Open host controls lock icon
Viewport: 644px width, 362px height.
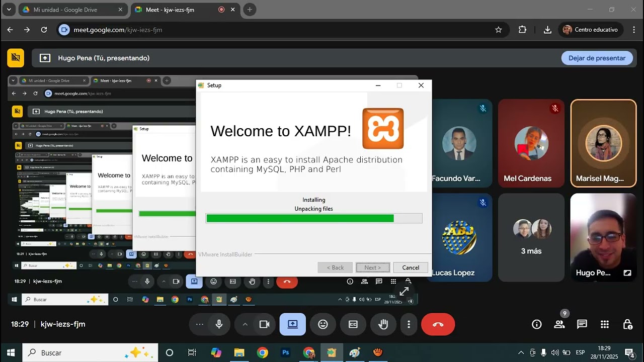pos(627,324)
